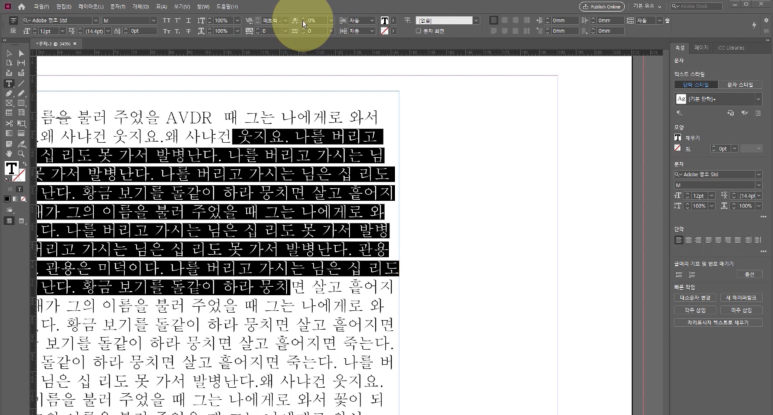Click the lightning Quick Apply icon

(754, 25)
